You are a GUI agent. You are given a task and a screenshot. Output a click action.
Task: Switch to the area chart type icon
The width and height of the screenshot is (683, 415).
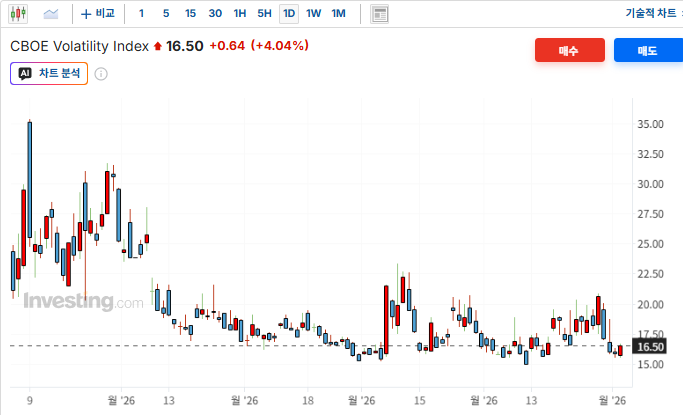pos(51,14)
